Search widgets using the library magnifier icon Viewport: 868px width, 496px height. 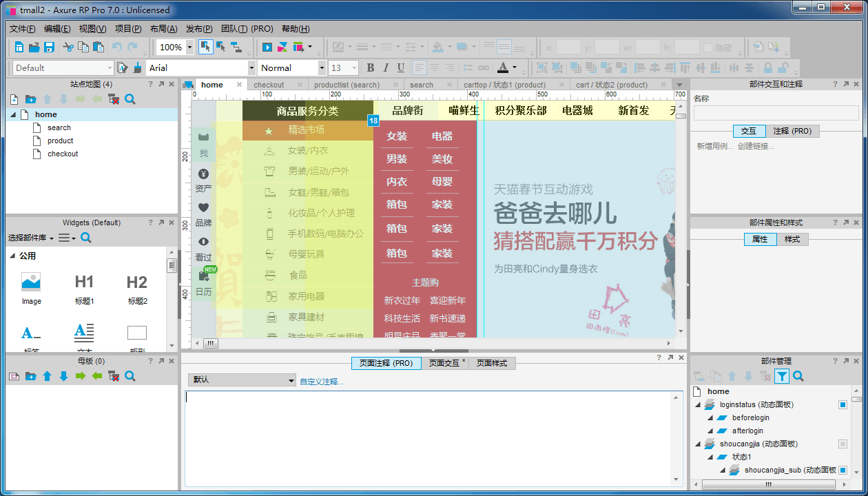pos(86,238)
